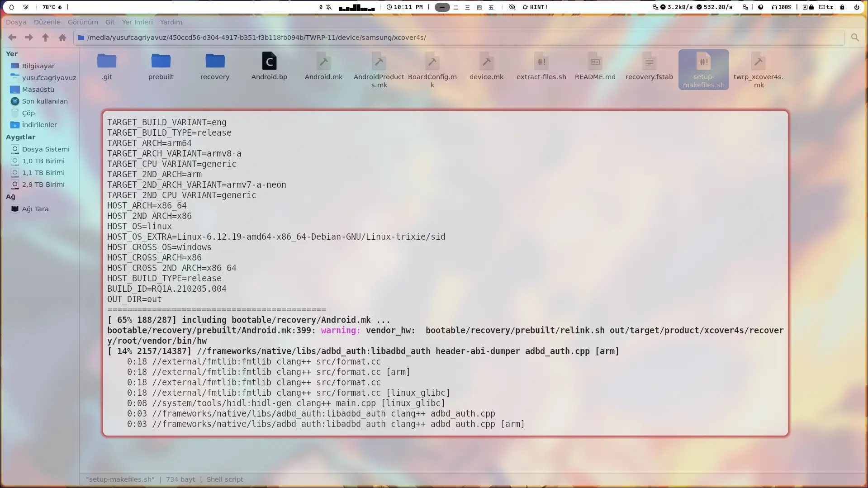This screenshot has height=488, width=868.
Task: Select the recovery.fstab file
Action: [649, 67]
